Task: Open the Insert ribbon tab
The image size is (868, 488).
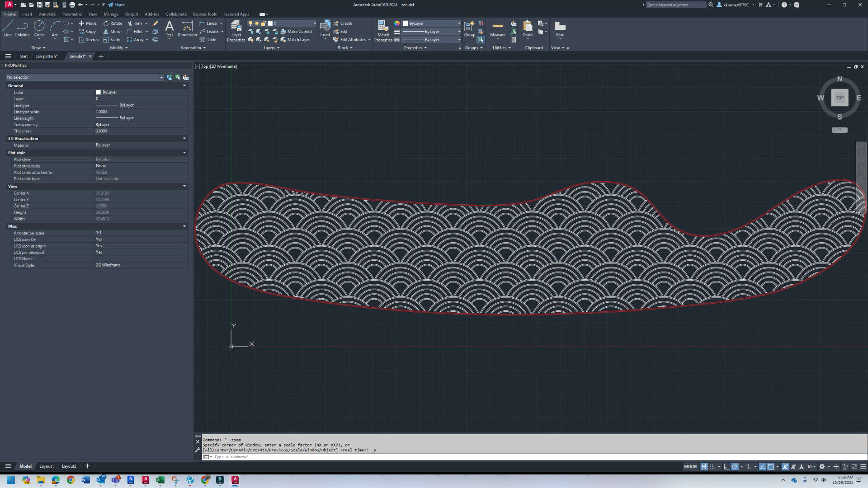Action: pyautogui.click(x=27, y=14)
